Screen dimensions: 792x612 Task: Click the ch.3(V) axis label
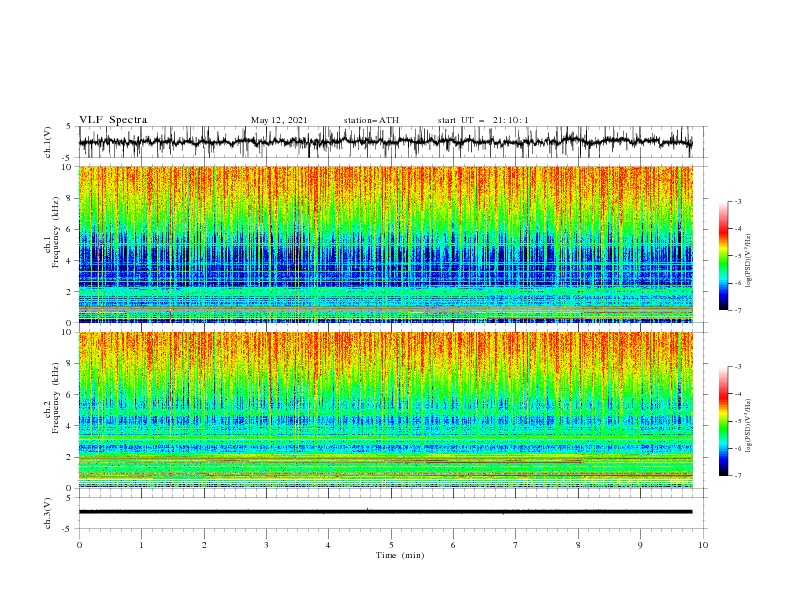point(48,513)
